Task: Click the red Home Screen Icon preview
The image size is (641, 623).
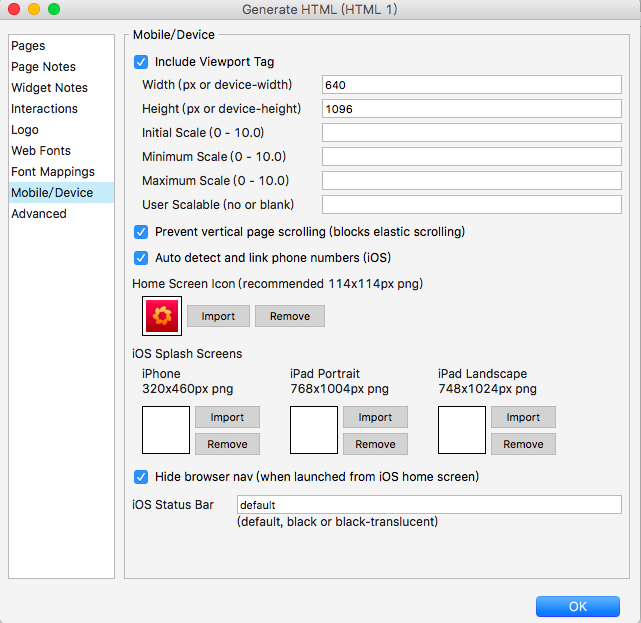Action: tap(162, 316)
